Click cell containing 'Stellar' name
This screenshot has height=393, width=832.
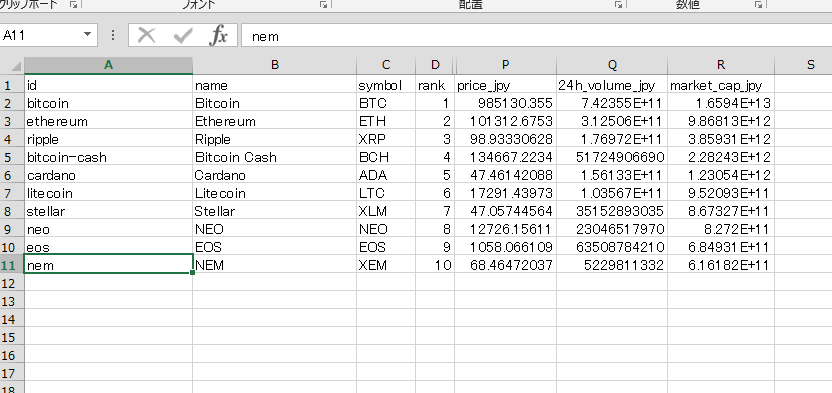pyautogui.click(x=274, y=211)
